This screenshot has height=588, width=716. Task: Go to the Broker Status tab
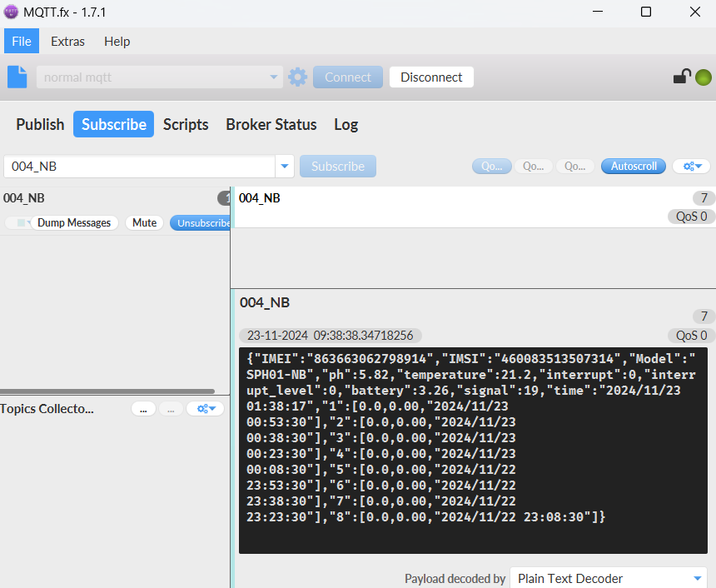pyautogui.click(x=271, y=124)
